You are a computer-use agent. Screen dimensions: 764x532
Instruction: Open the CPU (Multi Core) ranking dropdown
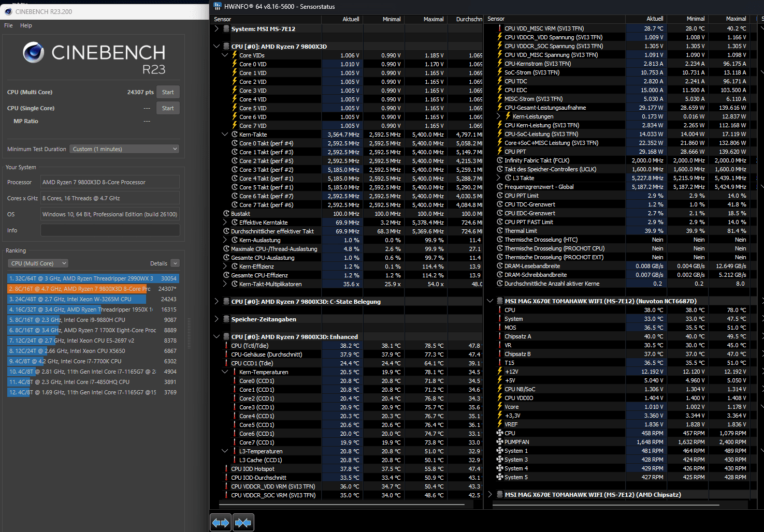coord(38,263)
